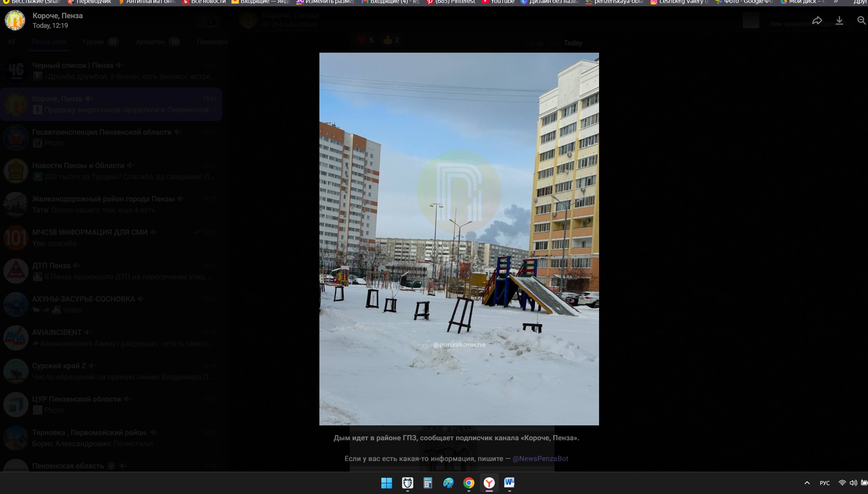This screenshot has height=494, width=868.
Task: Open Calculator from the taskbar
Action: pyautogui.click(x=428, y=483)
